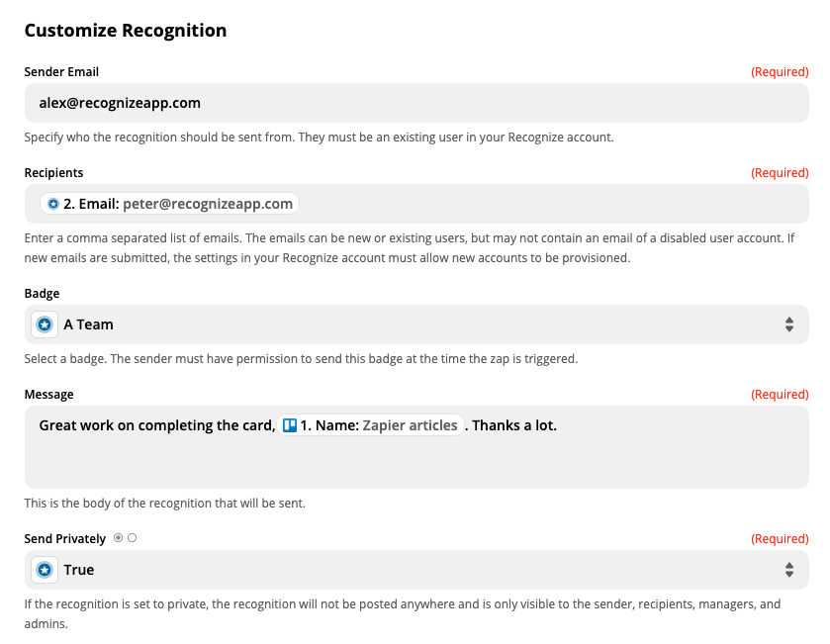Viewport: 830px width, 644px height.
Task: Open the Badge dropdown showing A Team
Action: [415, 323]
